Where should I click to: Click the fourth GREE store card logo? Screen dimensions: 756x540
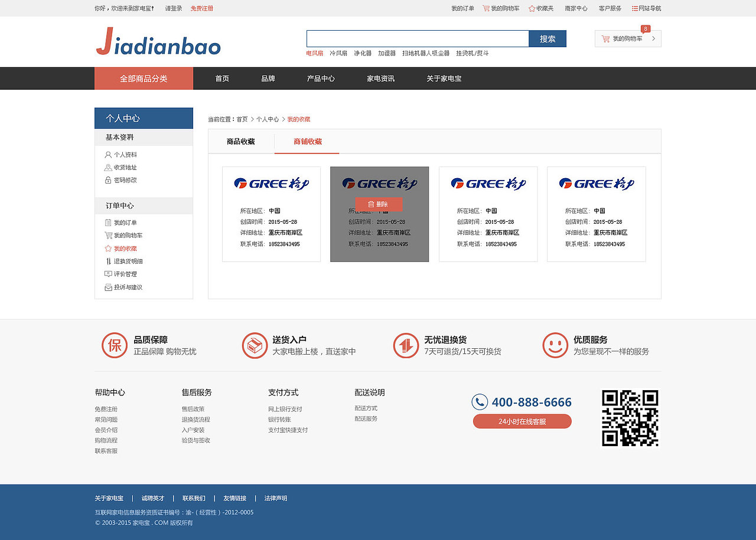click(597, 184)
